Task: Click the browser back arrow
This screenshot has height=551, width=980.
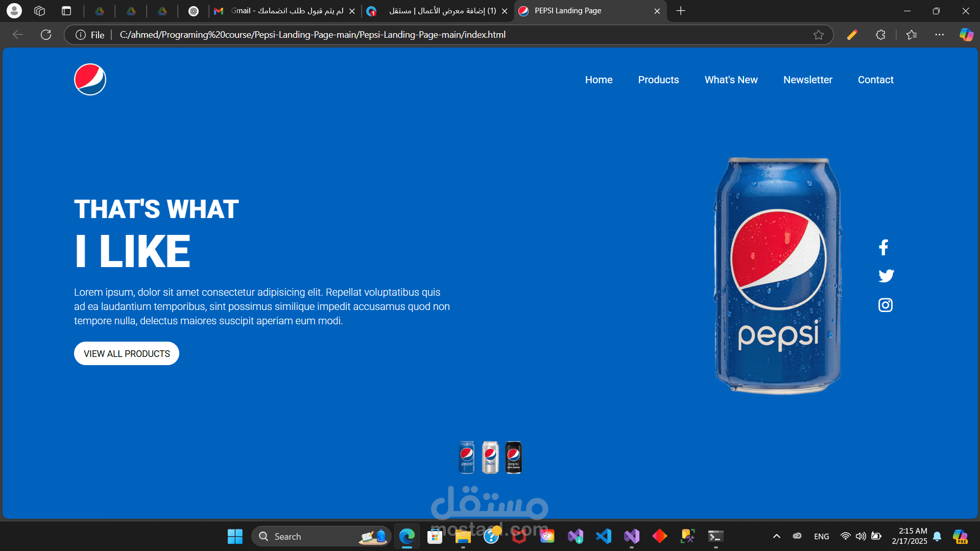Action: pos(18,35)
